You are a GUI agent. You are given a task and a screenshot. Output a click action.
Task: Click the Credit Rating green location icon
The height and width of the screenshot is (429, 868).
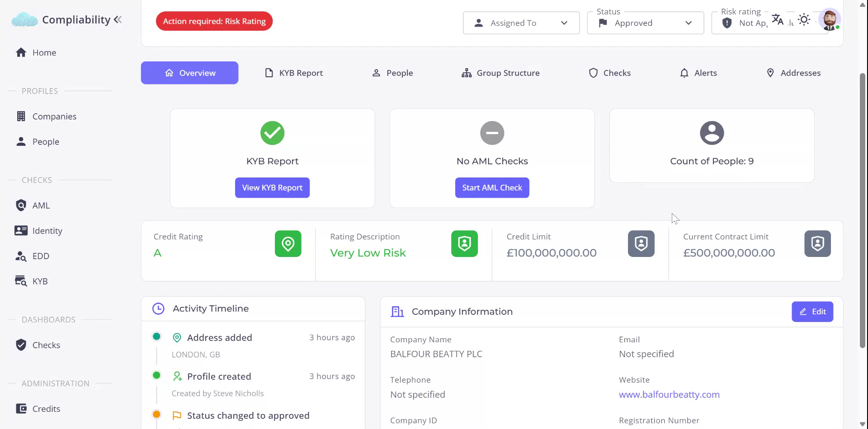click(288, 244)
